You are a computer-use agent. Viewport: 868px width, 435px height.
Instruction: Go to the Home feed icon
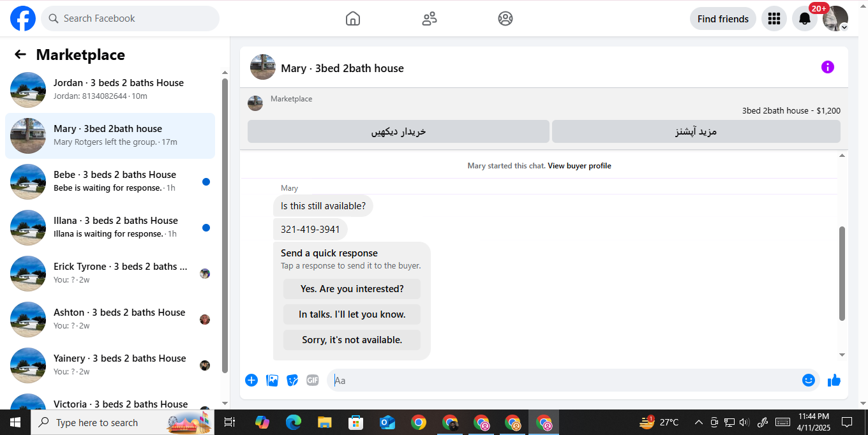(x=353, y=18)
